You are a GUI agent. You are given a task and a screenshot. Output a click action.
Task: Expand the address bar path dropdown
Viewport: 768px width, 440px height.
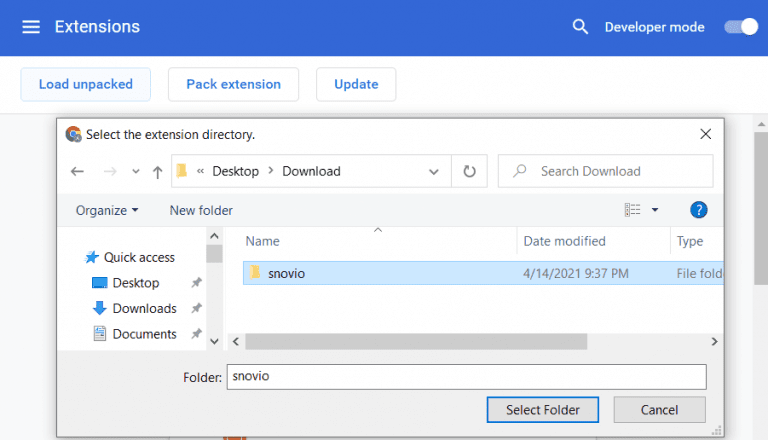tap(434, 171)
